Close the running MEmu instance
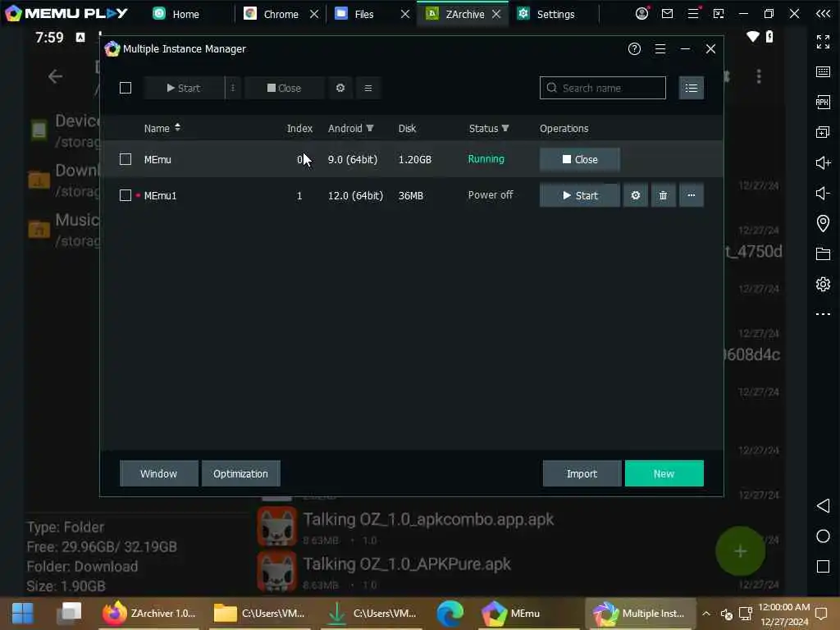Image resolution: width=840 pixels, height=630 pixels. tap(580, 160)
